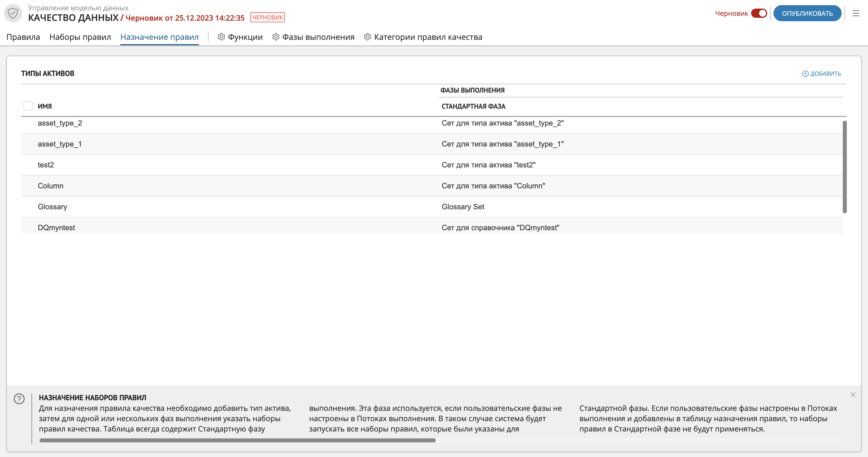Select the asset_type_2 row name
Screen dimensions: 868x457
coord(60,123)
